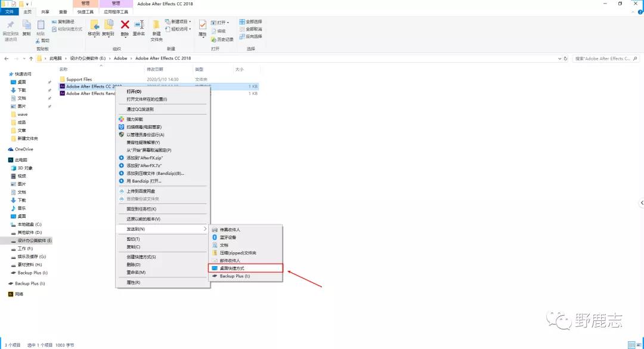Sort by the 修改日期 column header
Viewport: 644px width, 349px height.
155,69
